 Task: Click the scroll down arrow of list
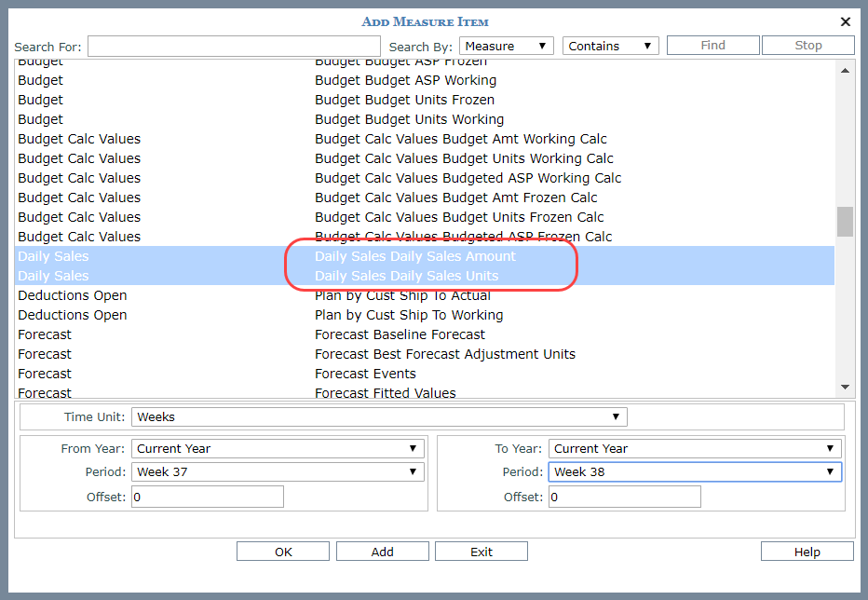[x=845, y=387]
